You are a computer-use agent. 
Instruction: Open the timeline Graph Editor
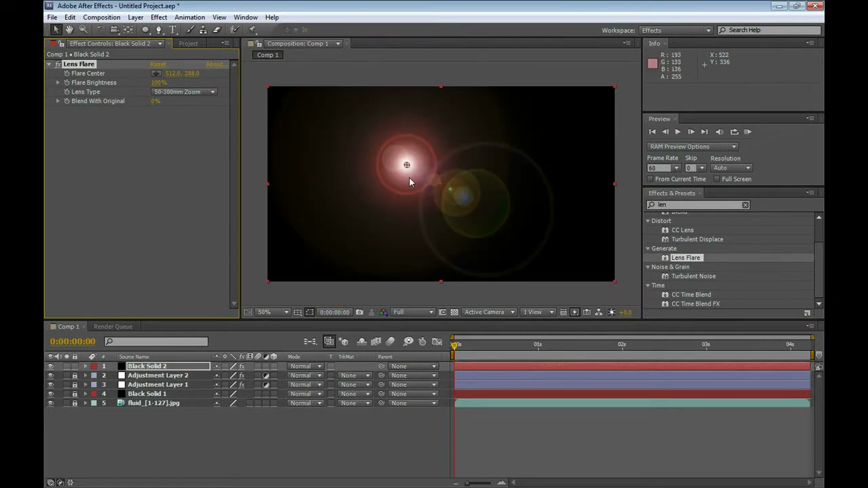(x=437, y=342)
